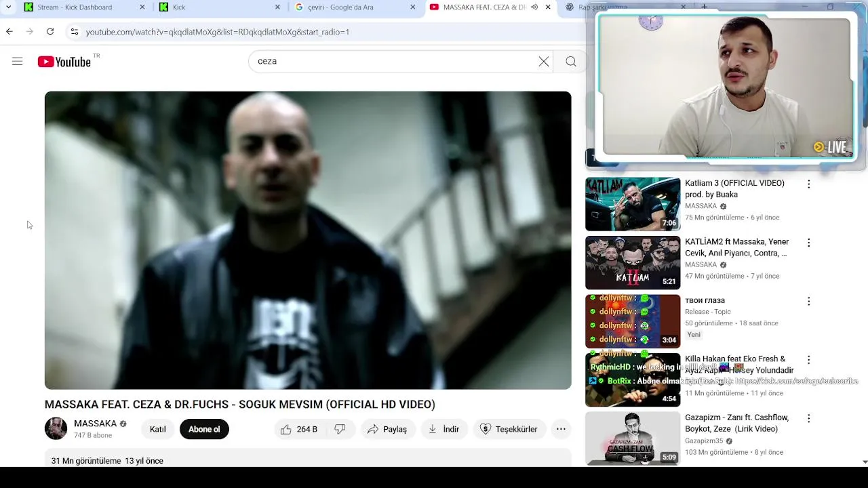Open Katliam 3 video thumbnail
Viewport: 868px width, 488px height.
click(633, 204)
